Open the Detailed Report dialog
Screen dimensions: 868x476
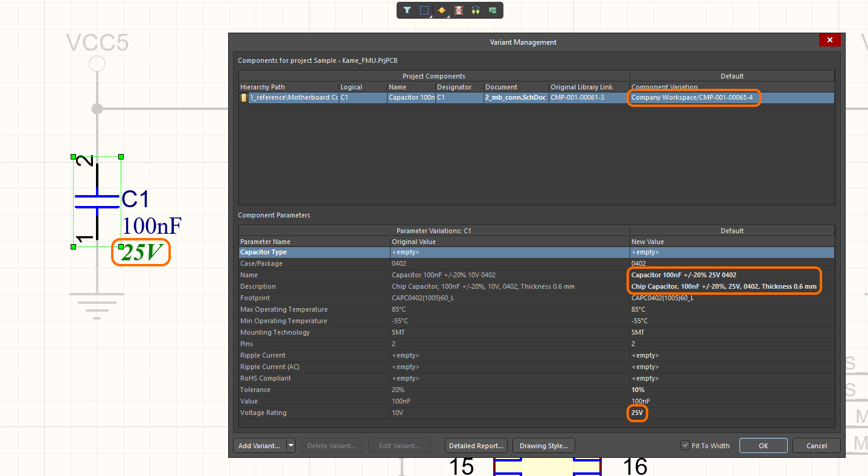point(476,446)
